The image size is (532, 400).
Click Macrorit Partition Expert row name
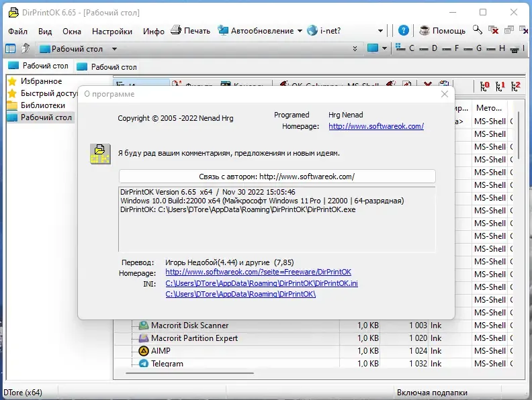(194, 338)
